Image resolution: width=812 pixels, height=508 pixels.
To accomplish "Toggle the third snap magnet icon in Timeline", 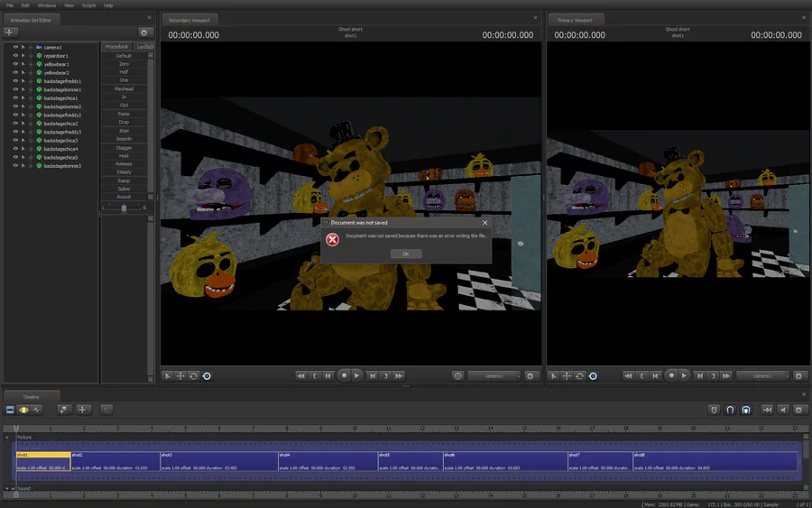I will (746, 410).
